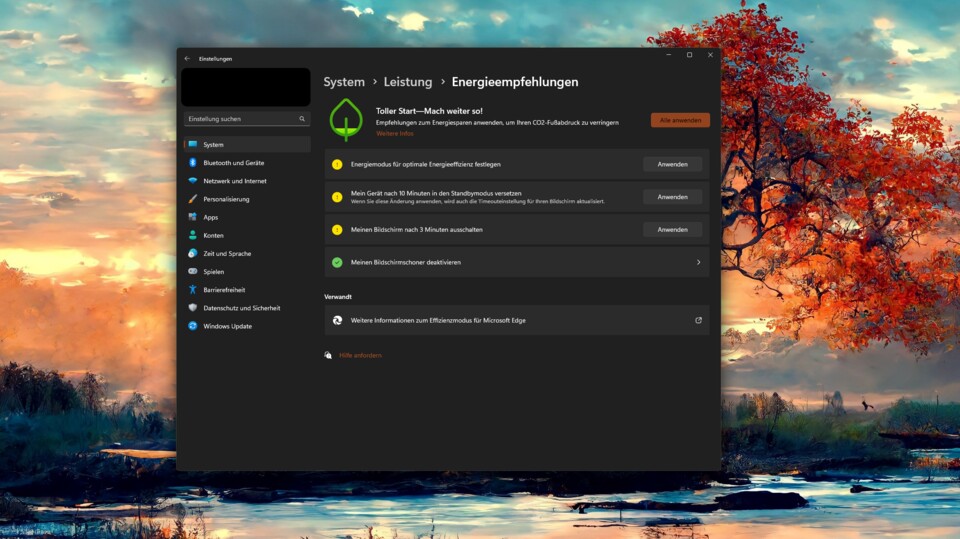960x539 pixels.
Task: Click System in the breadcrumb
Action: point(344,82)
